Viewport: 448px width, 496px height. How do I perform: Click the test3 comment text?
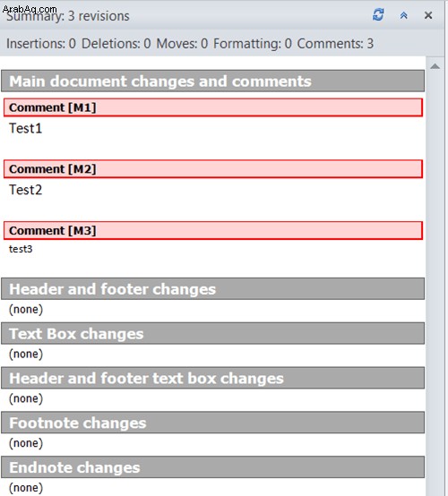(x=21, y=249)
